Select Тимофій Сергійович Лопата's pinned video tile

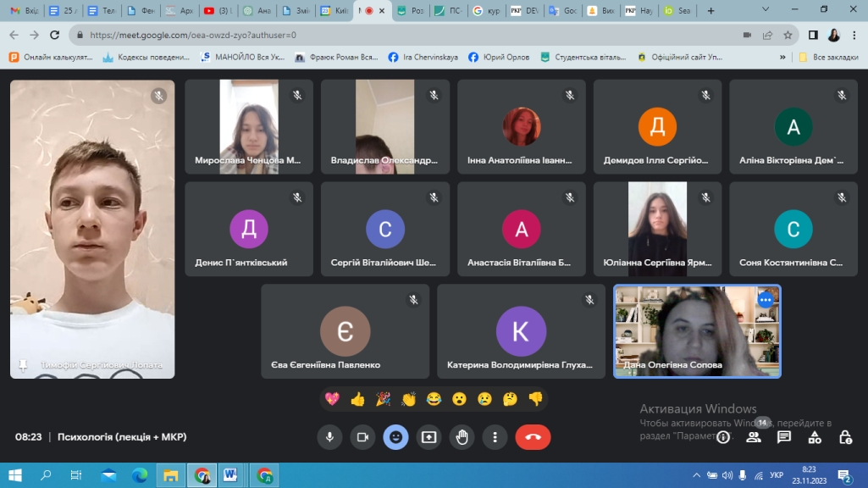coord(92,230)
